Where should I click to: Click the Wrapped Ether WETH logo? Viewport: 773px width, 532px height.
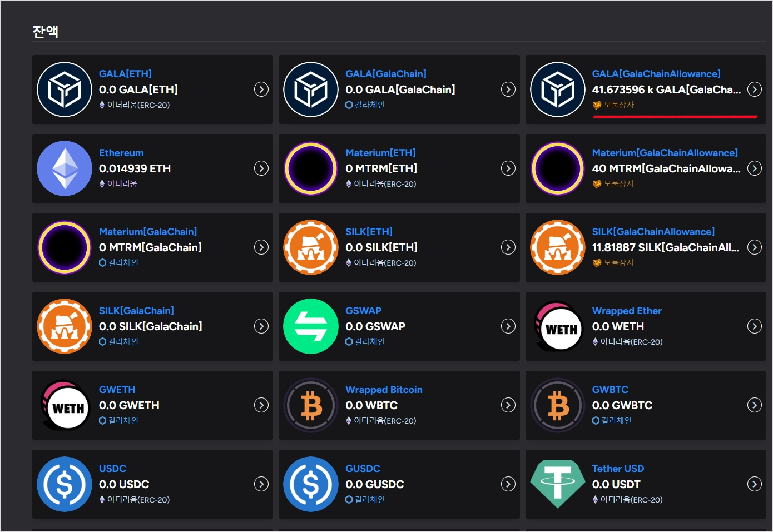[558, 326]
